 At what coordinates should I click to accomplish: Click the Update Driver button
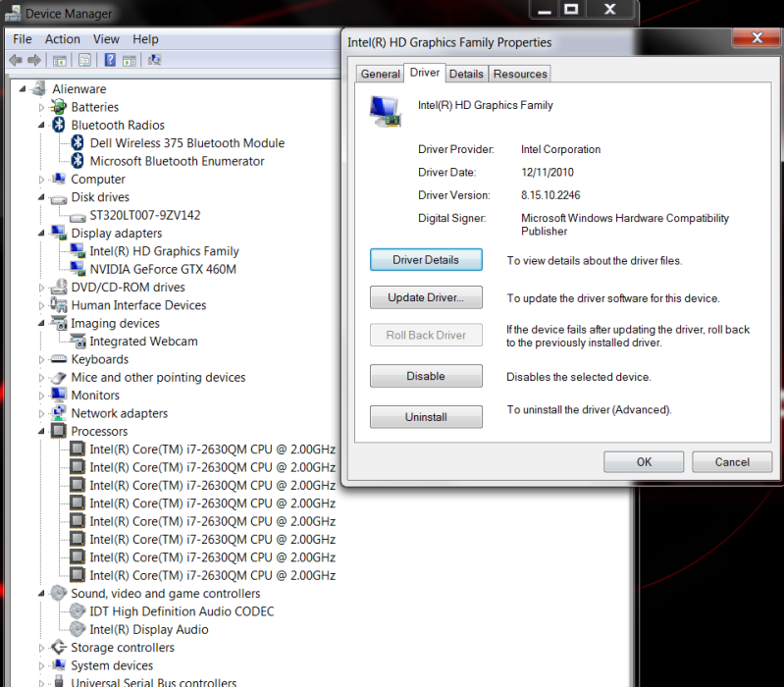426,297
